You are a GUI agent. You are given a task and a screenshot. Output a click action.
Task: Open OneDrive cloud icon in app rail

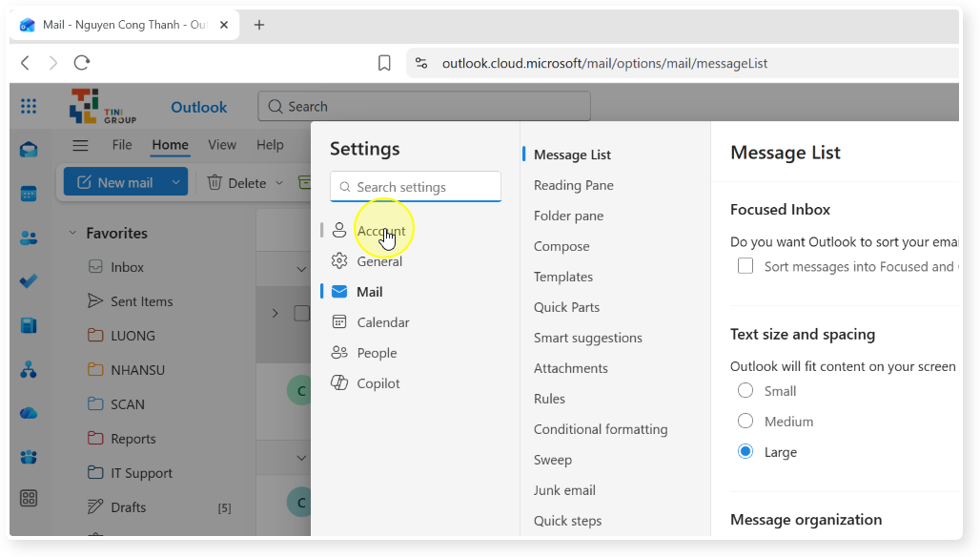coord(29,413)
